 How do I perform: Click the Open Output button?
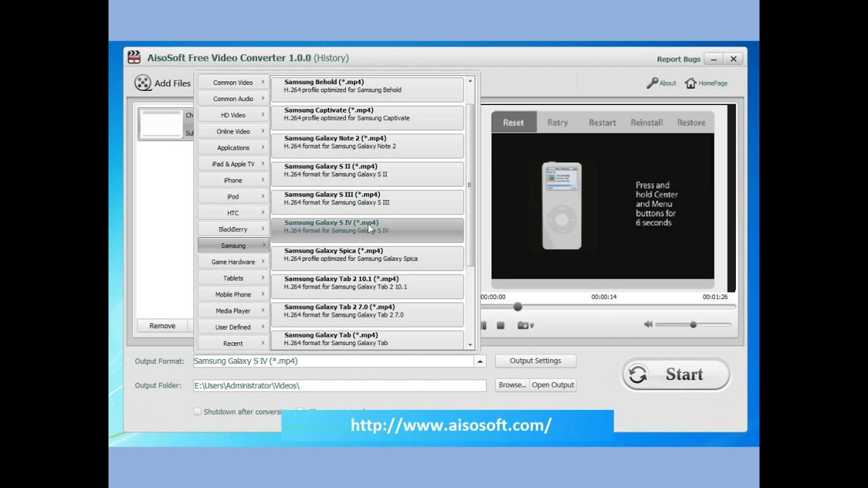(x=553, y=385)
